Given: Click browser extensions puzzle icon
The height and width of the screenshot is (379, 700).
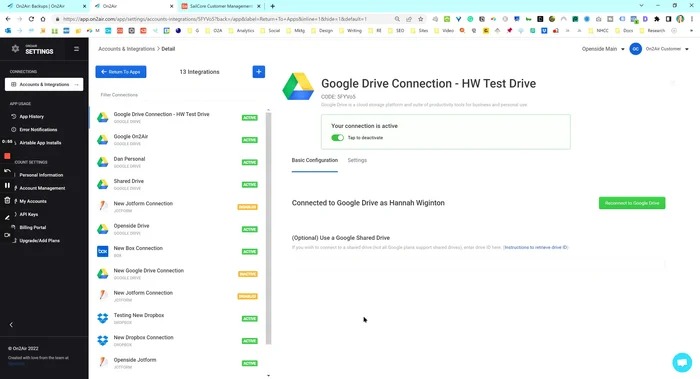Looking at the screenshot, I should [x=657, y=19].
